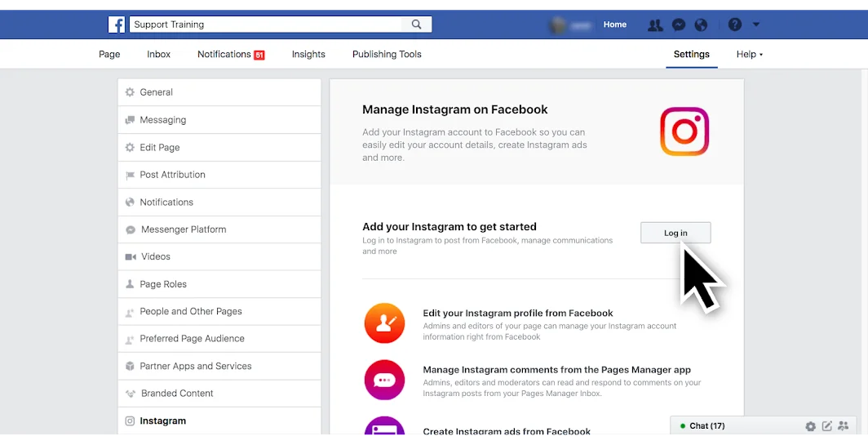Click the Instagram sidebar icon
Image resolution: width=868 pixels, height=445 pixels.
(130, 421)
